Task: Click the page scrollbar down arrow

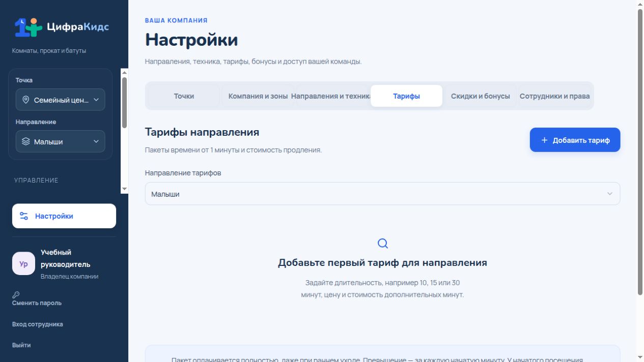Action: (x=640, y=358)
